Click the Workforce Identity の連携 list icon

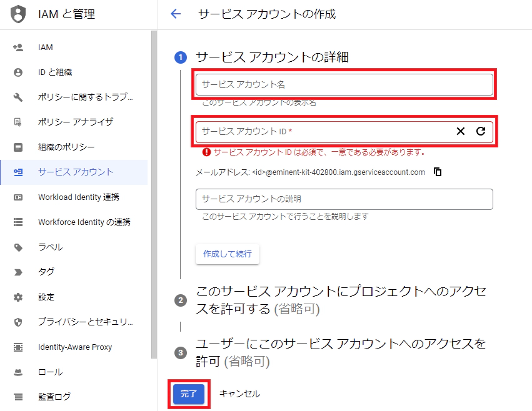pyautogui.click(x=18, y=222)
